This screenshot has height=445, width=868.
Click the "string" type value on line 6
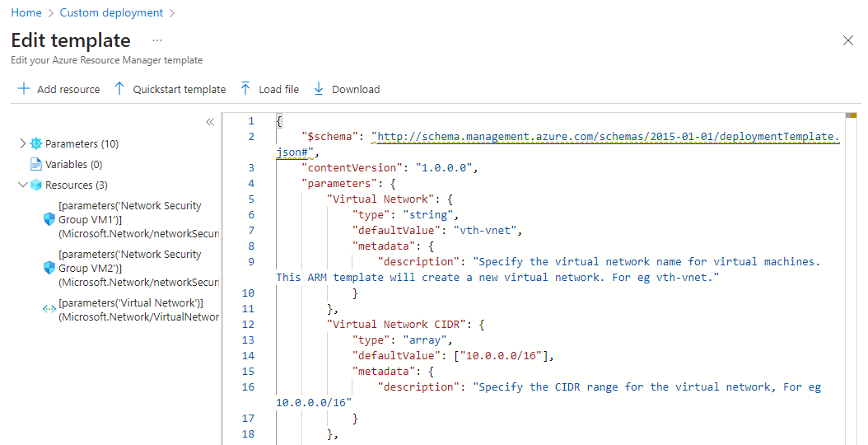point(428,214)
